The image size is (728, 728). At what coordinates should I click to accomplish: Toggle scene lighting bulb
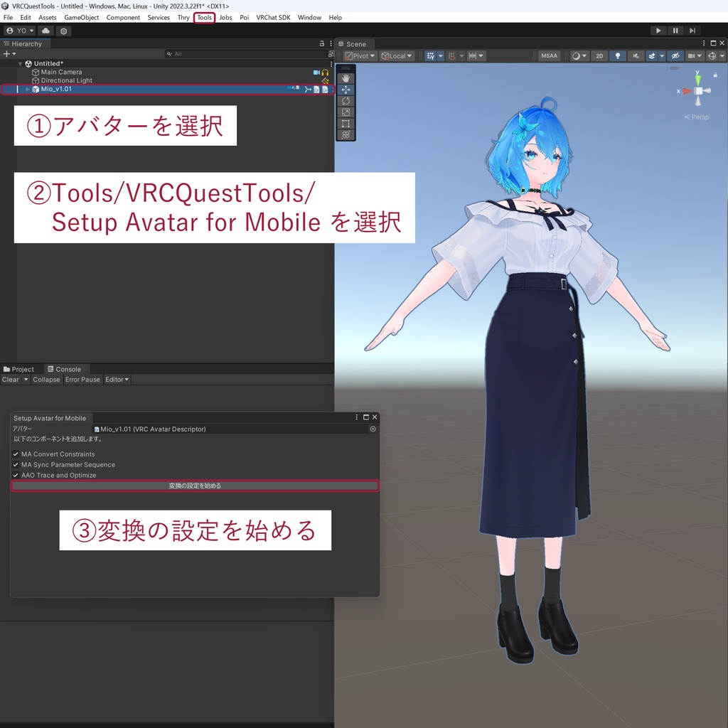tap(618, 55)
